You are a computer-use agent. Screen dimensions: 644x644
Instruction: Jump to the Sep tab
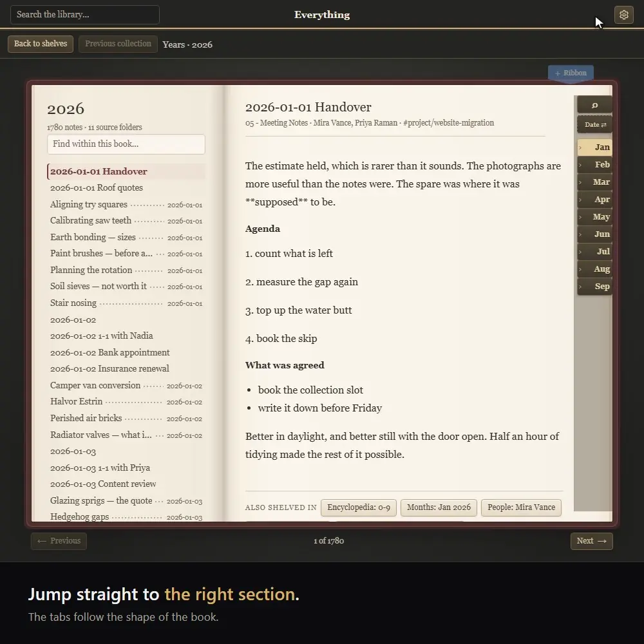pos(594,287)
